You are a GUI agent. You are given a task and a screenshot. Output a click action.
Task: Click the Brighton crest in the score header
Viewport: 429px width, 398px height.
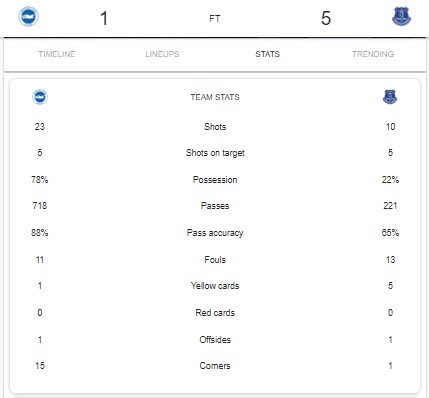tap(28, 16)
